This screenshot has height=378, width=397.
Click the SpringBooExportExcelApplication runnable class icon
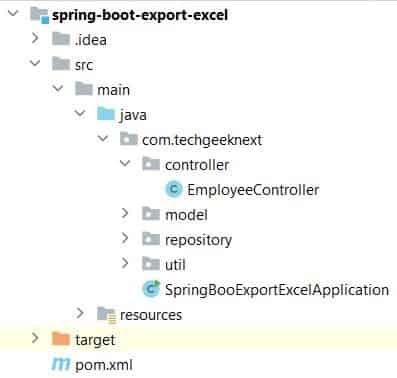click(152, 289)
